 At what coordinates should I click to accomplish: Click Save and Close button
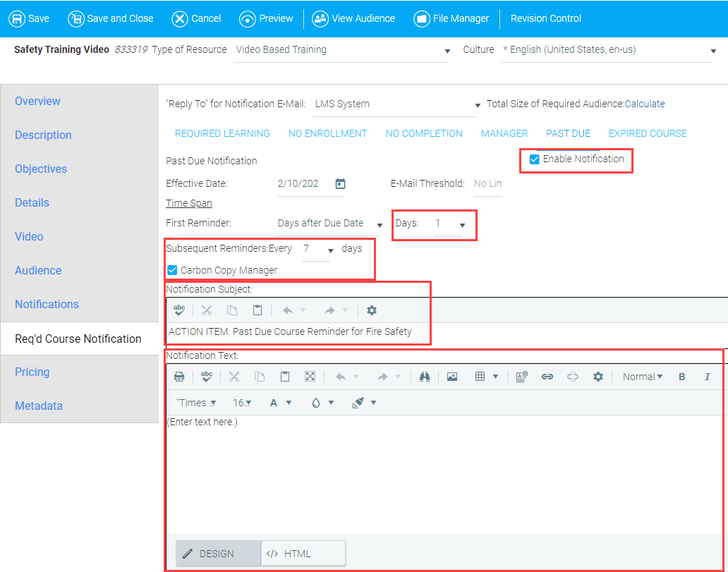click(x=111, y=18)
